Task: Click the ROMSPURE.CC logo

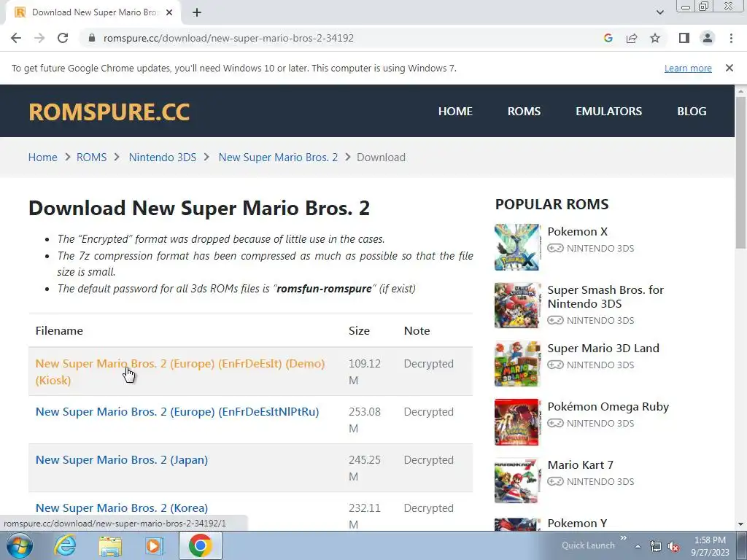Action: 109,112
